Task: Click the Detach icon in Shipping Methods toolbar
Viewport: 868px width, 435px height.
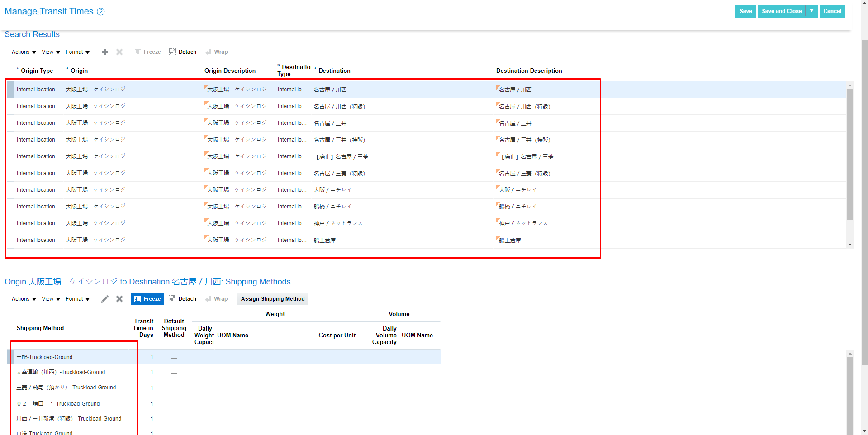Action: (183, 298)
